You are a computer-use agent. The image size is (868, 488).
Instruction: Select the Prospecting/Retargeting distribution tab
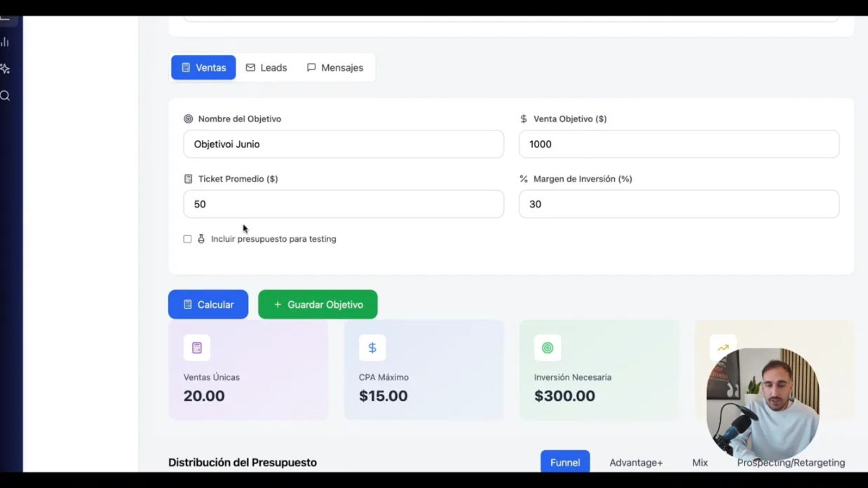(x=791, y=463)
